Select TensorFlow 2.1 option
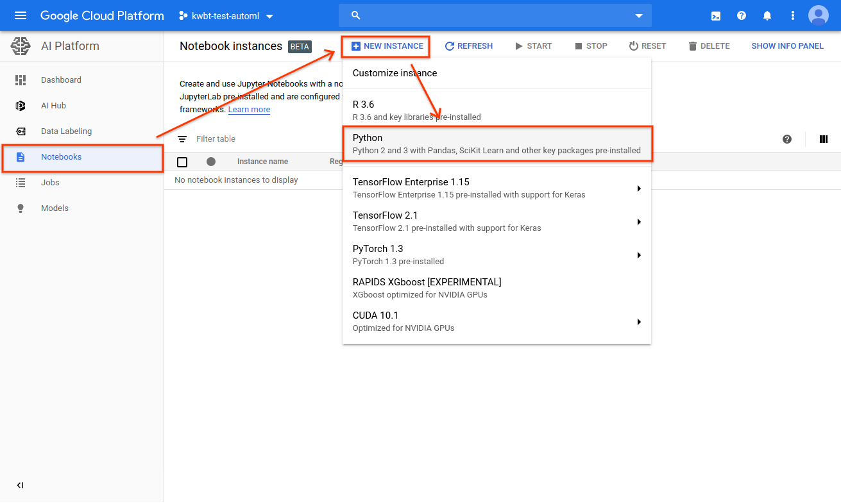Screen dimensions: 841x504 tap(497, 221)
